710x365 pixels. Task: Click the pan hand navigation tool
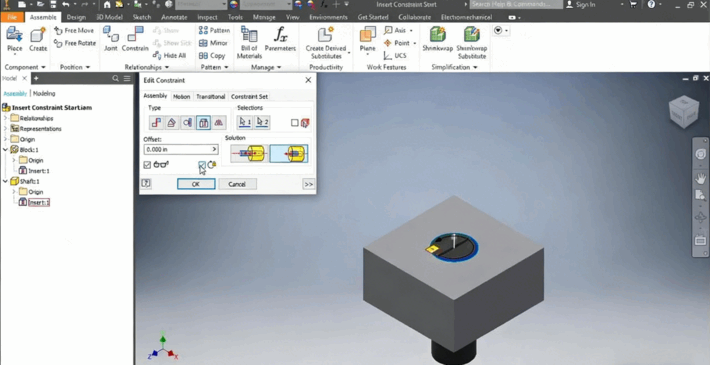click(x=700, y=178)
